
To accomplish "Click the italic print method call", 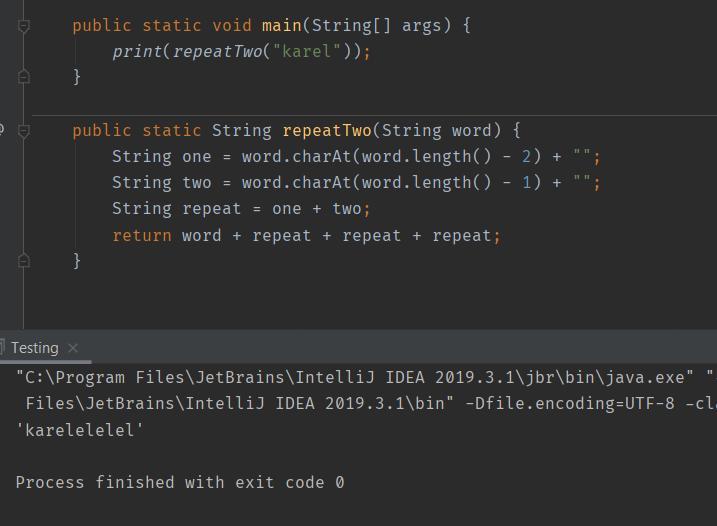I will pos(137,52).
